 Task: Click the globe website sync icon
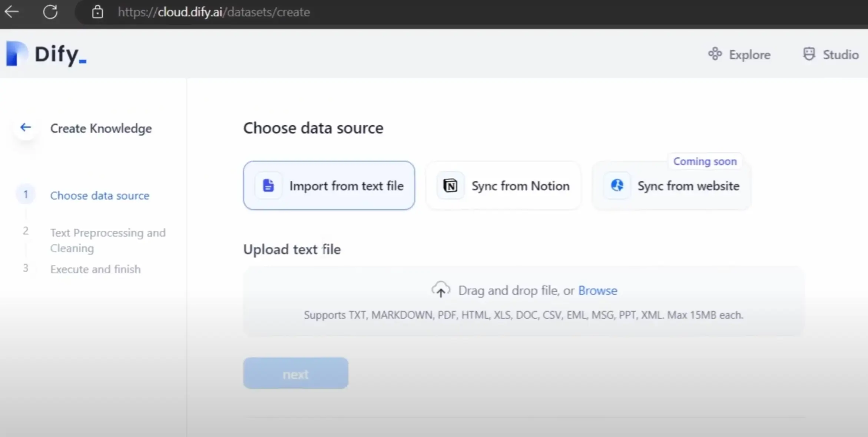pos(617,185)
